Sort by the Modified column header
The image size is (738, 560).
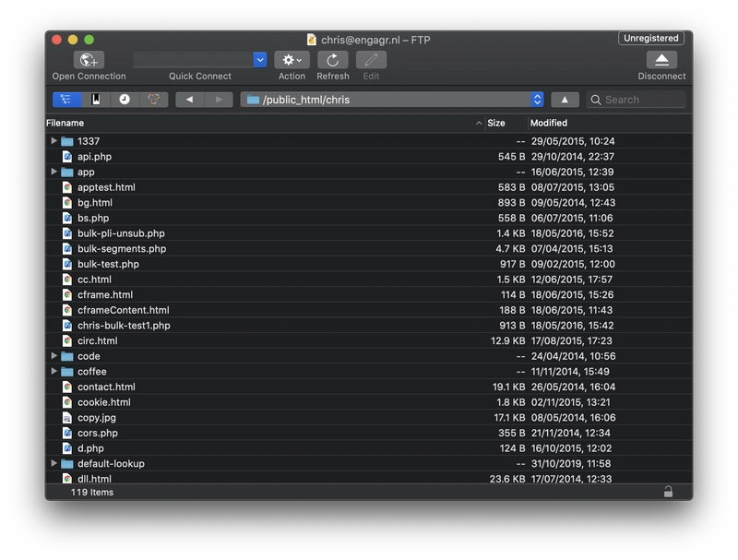pyautogui.click(x=551, y=123)
